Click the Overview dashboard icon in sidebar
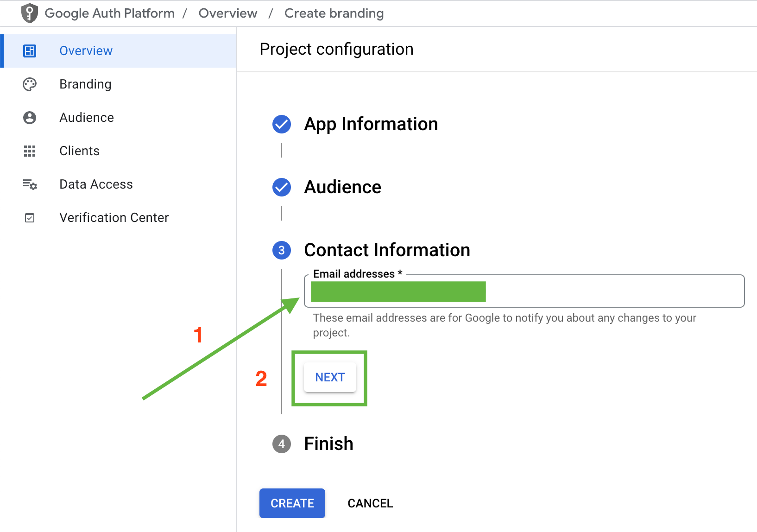 point(30,51)
